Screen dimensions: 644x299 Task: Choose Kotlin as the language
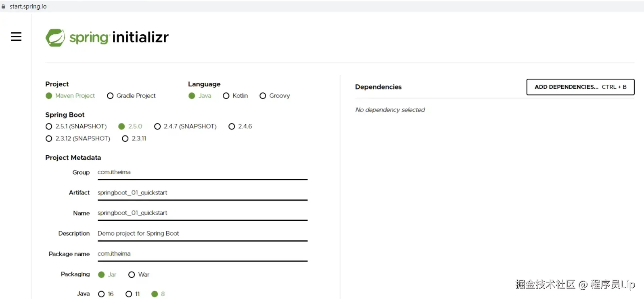[x=235, y=96]
